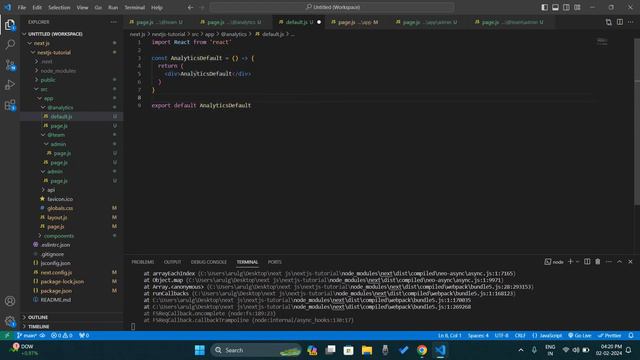Open the new terminal launch profile dropdown

[577, 262]
